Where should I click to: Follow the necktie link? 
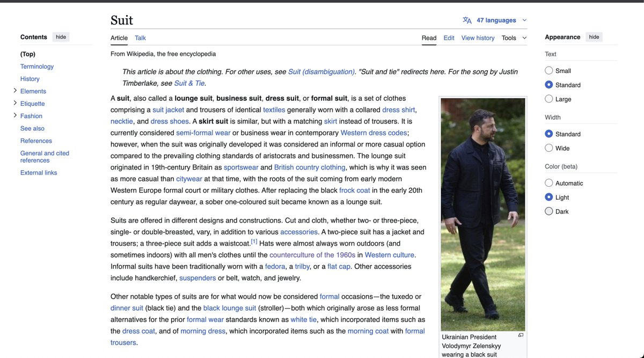122,121
